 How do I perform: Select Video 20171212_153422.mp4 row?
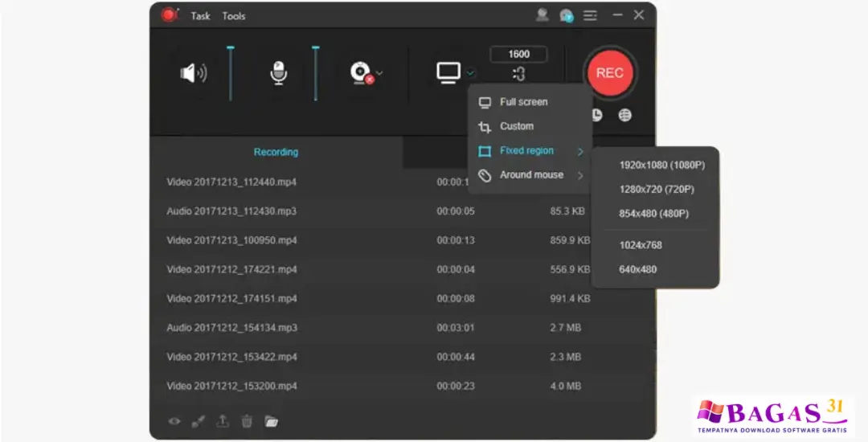pyautogui.click(x=403, y=357)
